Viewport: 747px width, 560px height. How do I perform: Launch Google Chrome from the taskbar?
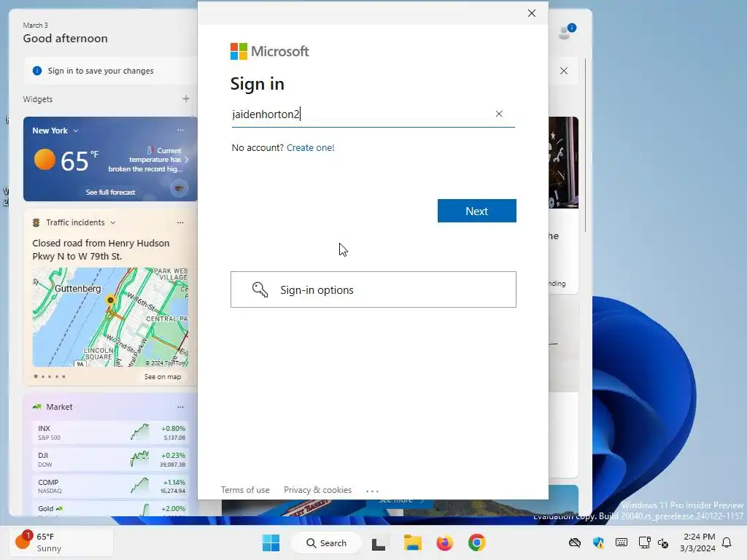[476, 542]
